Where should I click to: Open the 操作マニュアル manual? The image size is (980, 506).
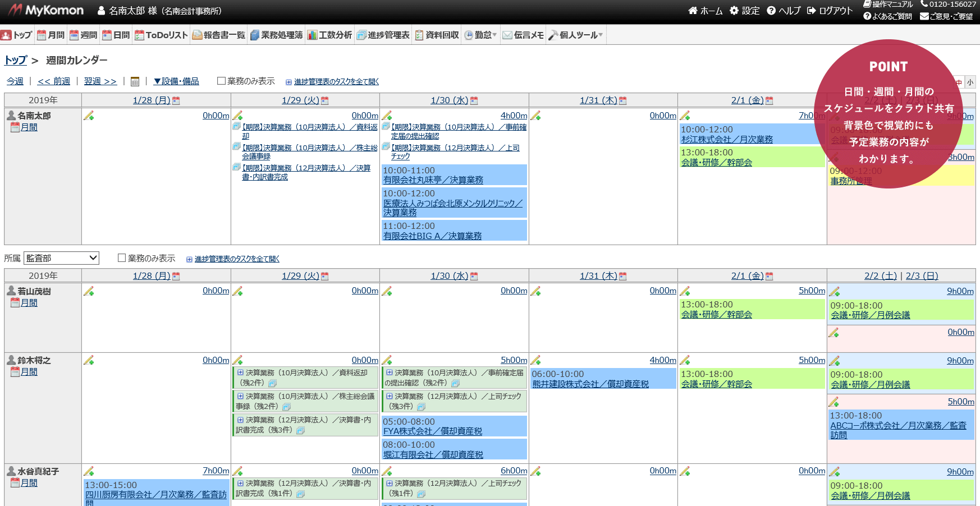click(888, 4)
